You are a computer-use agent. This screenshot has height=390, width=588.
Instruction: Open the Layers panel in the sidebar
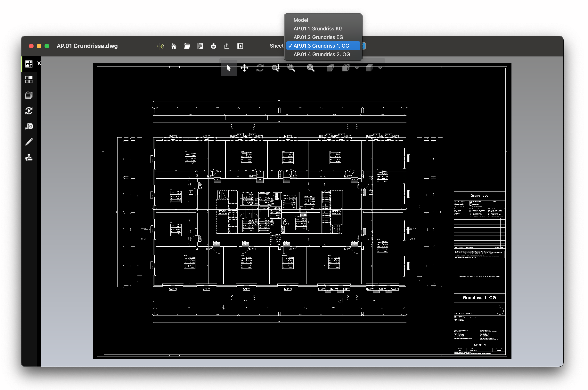tap(29, 95)
